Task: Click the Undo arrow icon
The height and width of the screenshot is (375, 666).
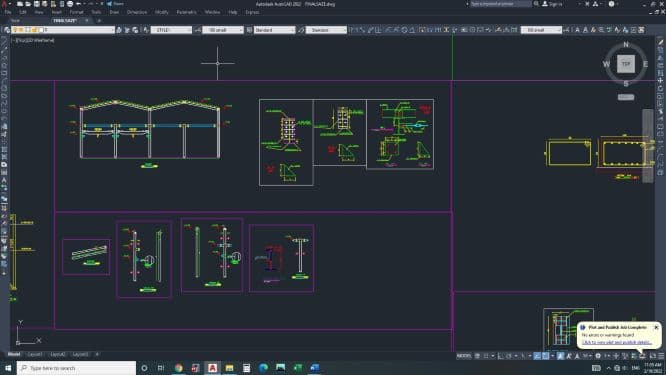Action: point(79,4)
